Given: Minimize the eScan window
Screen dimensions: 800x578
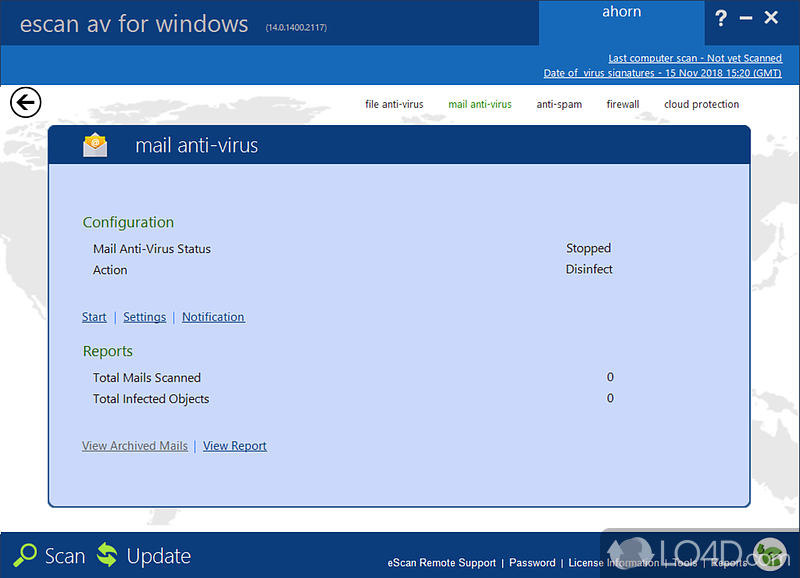Looking at the screenshot, I should tap(746, 18).
